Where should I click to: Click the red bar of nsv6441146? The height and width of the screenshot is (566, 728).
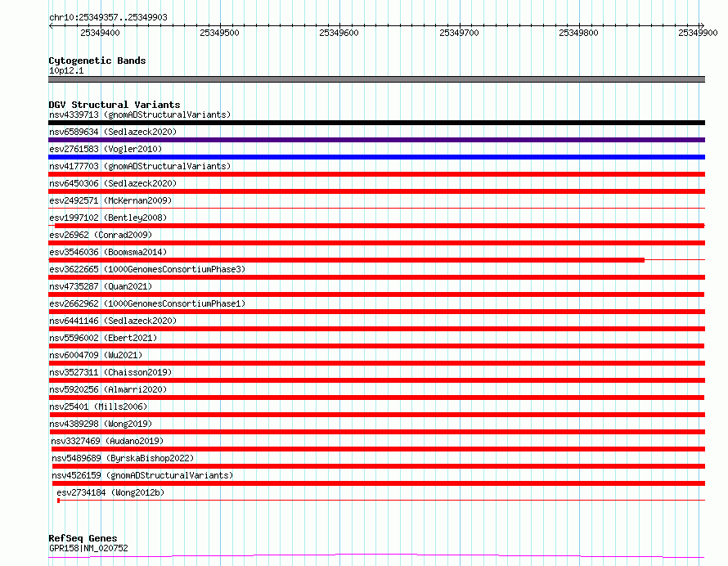(x=376, y=329)
